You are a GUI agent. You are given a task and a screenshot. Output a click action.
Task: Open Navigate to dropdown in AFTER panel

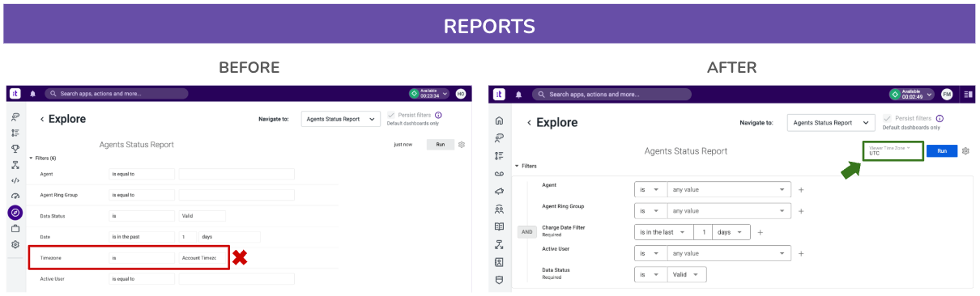(x=831, y=123)
